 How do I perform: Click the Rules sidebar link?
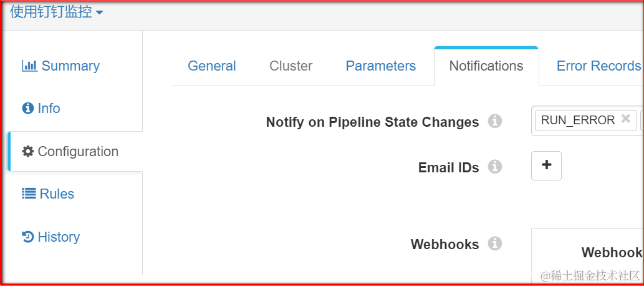pyautogui.click(x=57, y=194)
